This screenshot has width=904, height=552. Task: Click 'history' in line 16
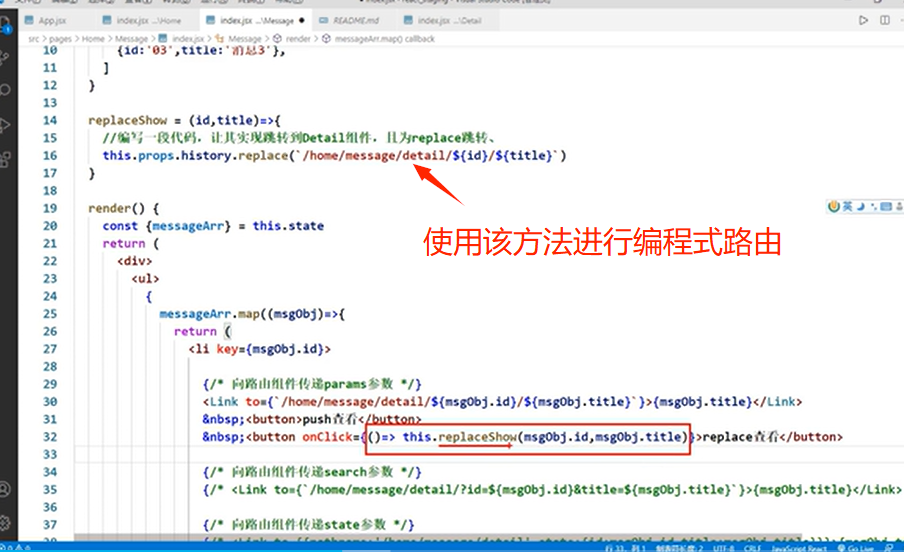point(205,155)
